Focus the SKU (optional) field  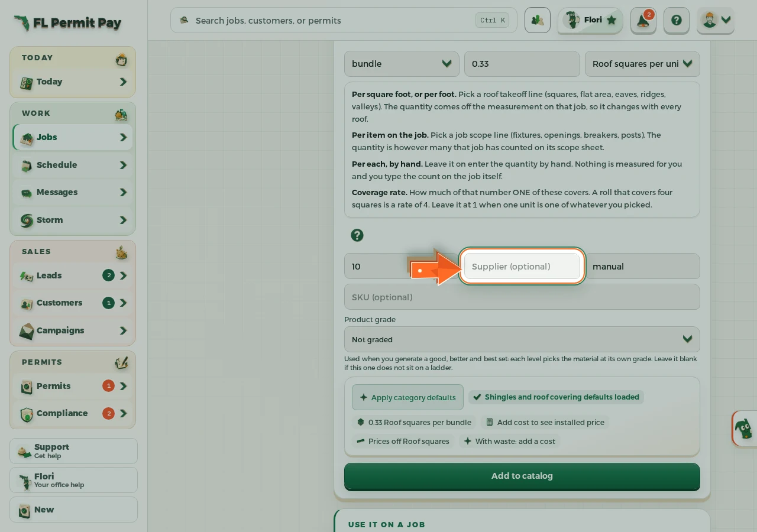pyautogui.click(x=522, y=297)
